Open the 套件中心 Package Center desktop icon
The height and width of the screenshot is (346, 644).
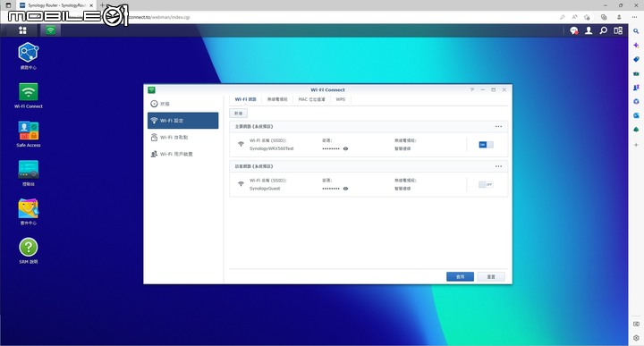click(29, 212)
